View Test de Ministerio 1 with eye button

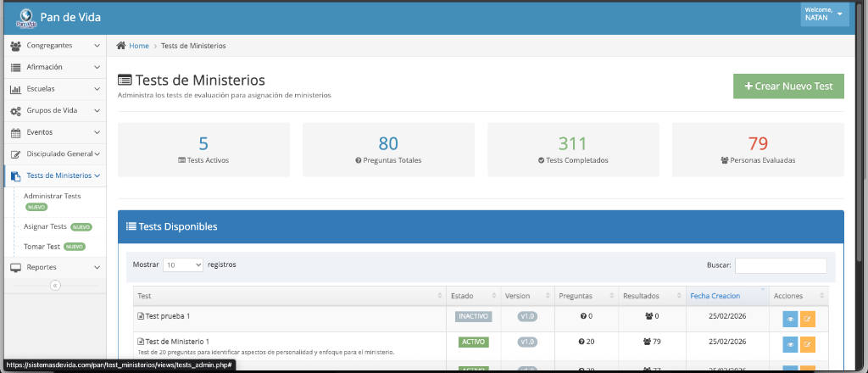coord(790,344)
